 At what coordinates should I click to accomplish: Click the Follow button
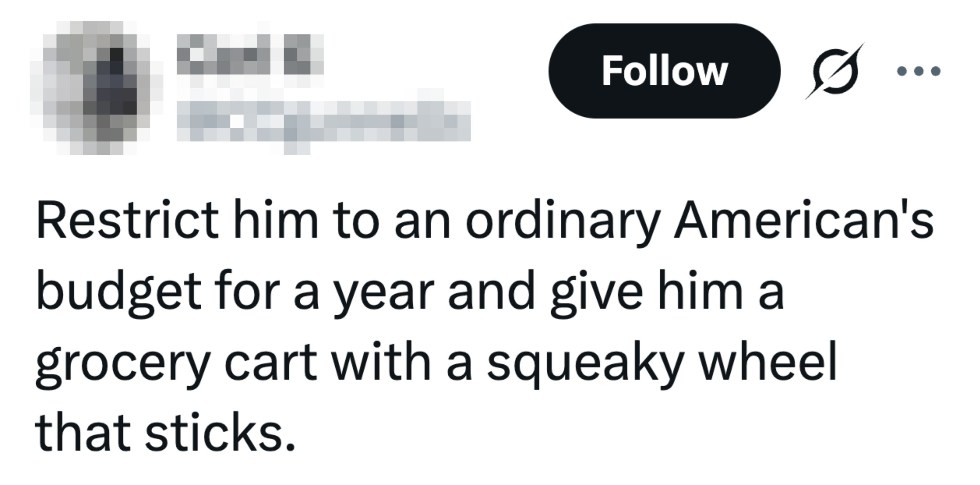pos(664,71)
